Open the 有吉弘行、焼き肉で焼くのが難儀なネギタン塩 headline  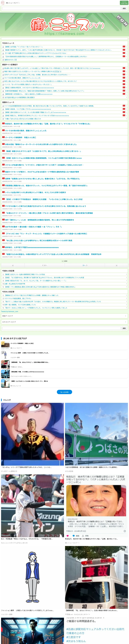coord(48,124)
